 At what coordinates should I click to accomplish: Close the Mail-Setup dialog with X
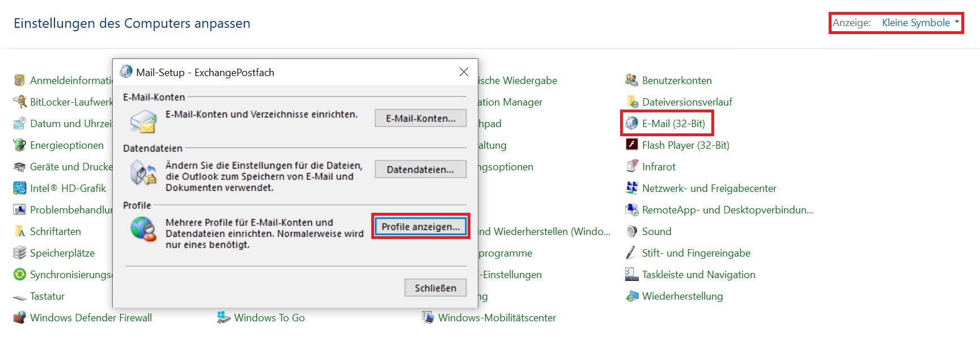click(464, 72)
